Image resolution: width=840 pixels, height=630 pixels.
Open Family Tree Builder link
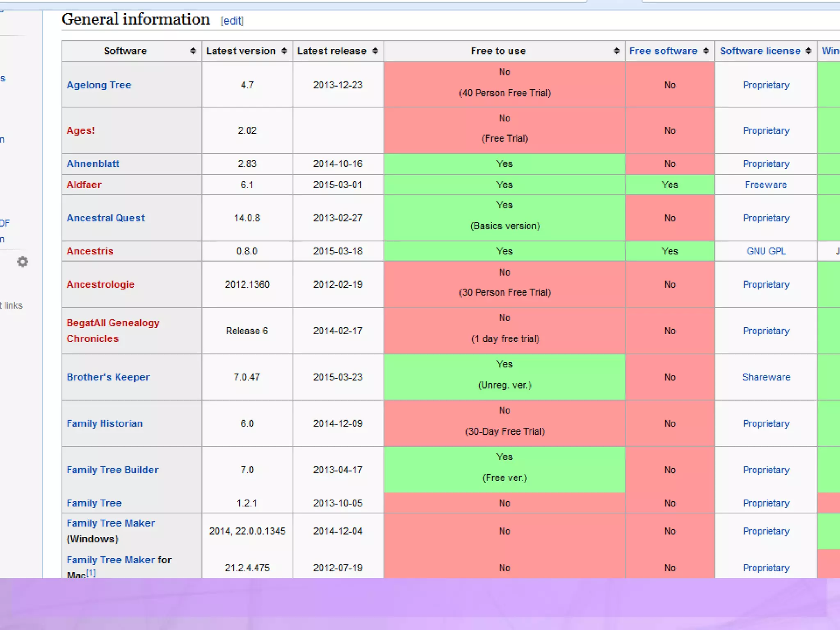pyautogui.click(x=112, y=470)
